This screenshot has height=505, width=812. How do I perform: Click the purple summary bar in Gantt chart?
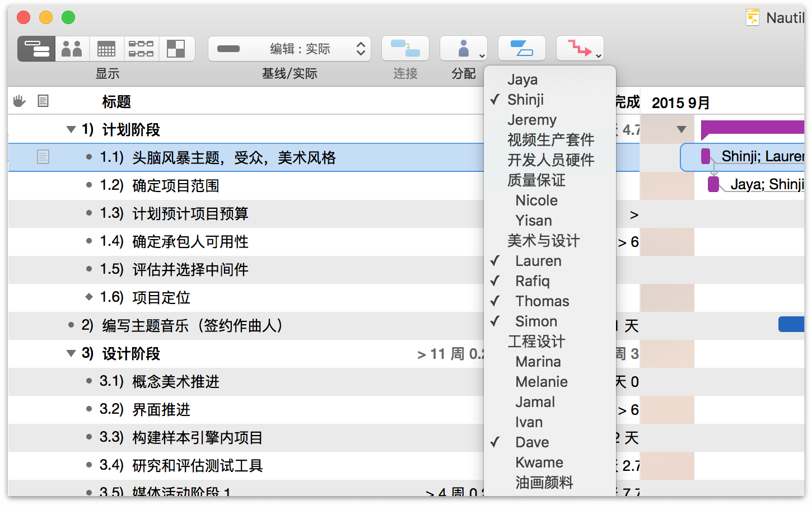(x=752, y=128)
